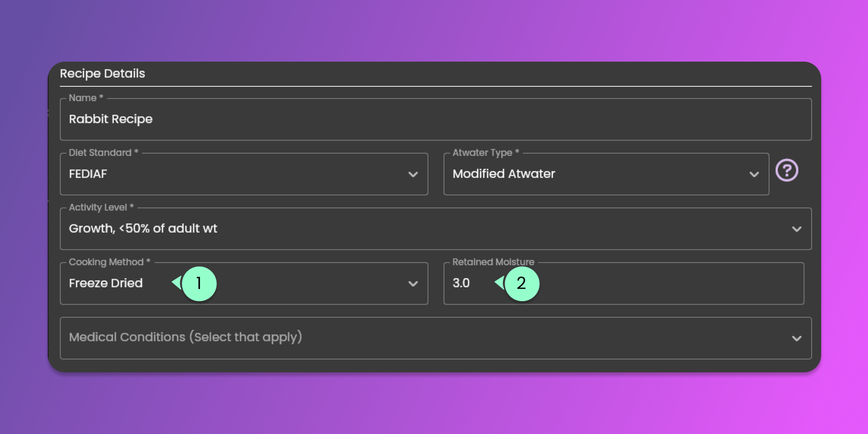Click the Growth, <50% of adult wt value
The width and height of the screenshot is (868, 434).
tap(143, 229)
